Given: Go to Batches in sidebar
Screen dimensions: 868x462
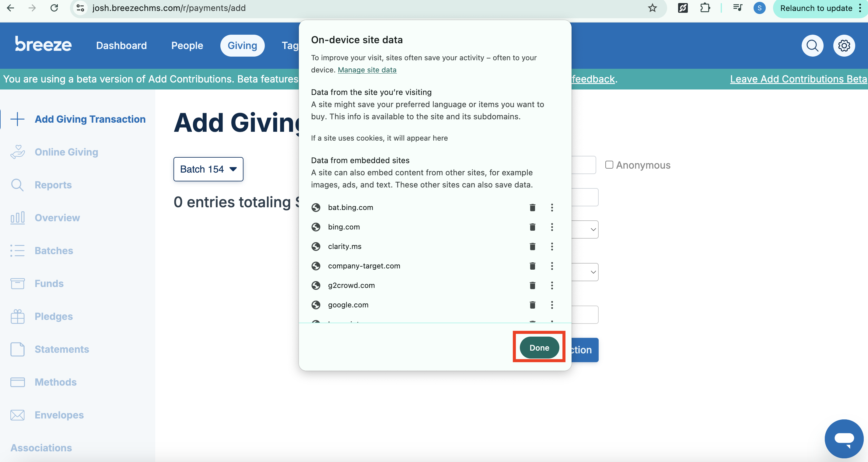Looking at the screenshot, I should point(54,251).
